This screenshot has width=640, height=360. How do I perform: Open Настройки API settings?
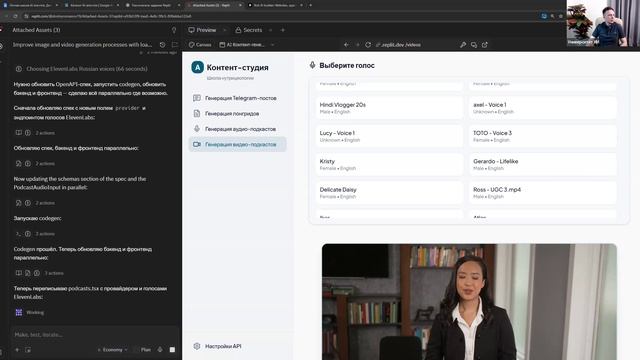pyautogui.click(x=222, y=346)
